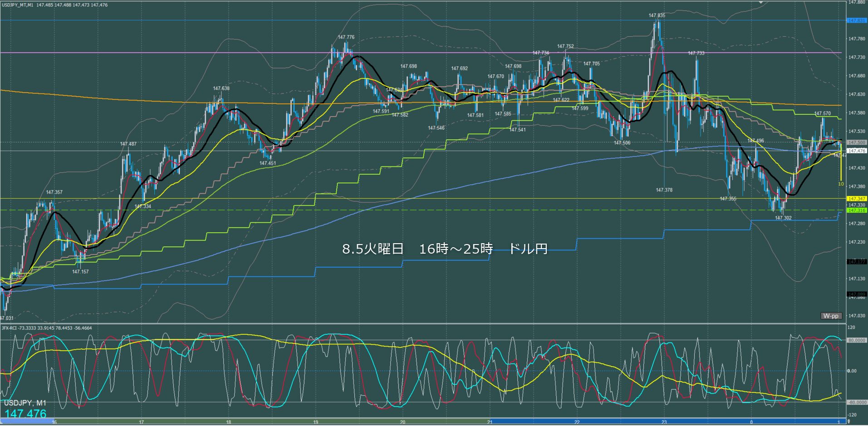Viewport: 868px width, 426px height.
Task: Click the white 147.476 current price tag
Action: pos(857,151)
